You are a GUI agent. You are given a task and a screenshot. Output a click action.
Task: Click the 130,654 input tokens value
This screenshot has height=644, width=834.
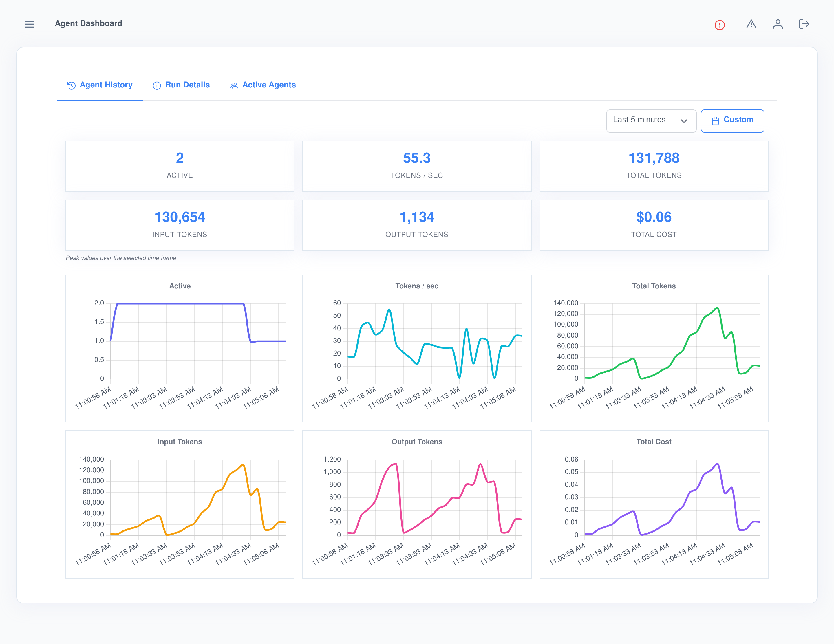(x=180, y=217)
